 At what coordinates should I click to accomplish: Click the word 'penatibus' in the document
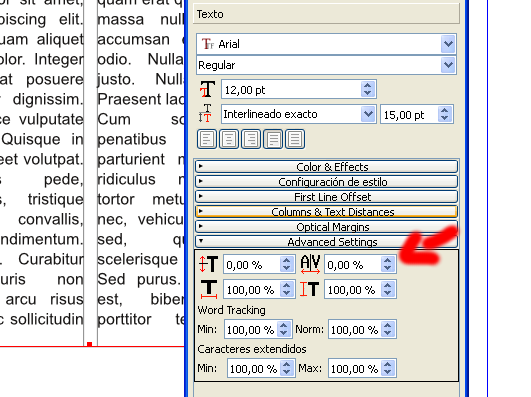(132, 140)
